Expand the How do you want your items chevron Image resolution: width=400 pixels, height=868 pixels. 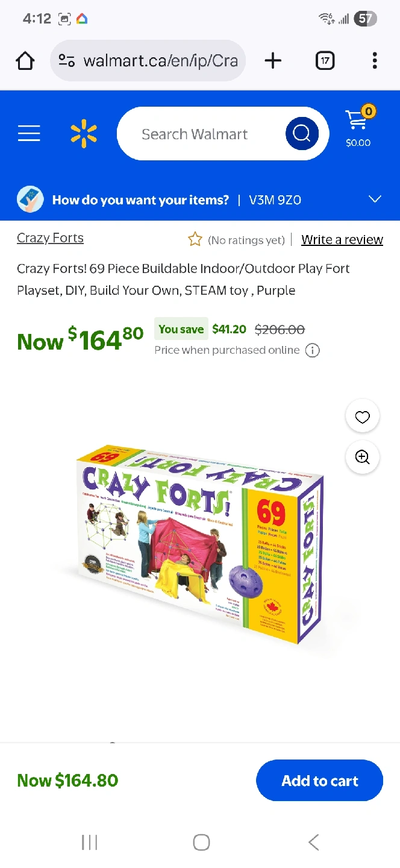pyautogui.click(x=375, y=200)
